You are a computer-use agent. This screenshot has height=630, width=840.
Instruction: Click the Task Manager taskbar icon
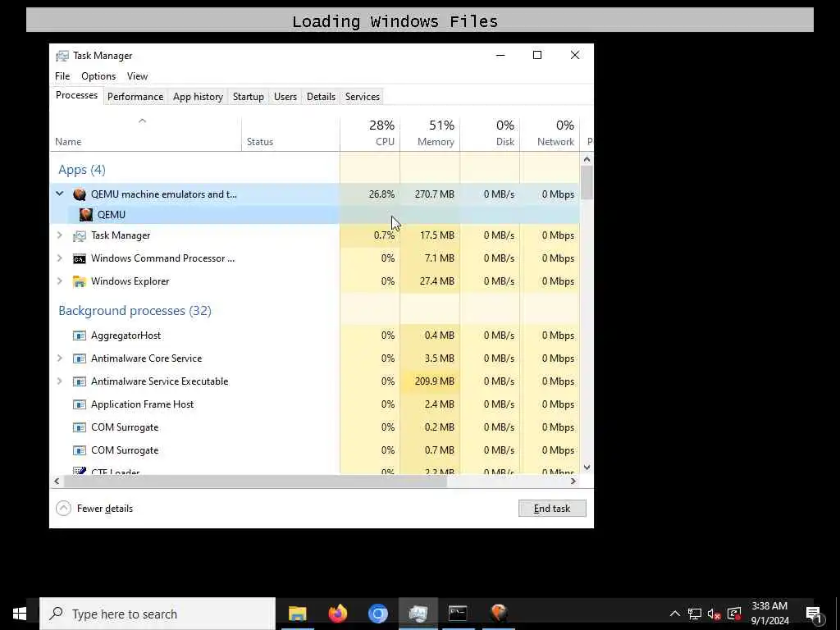click(418, 613)
